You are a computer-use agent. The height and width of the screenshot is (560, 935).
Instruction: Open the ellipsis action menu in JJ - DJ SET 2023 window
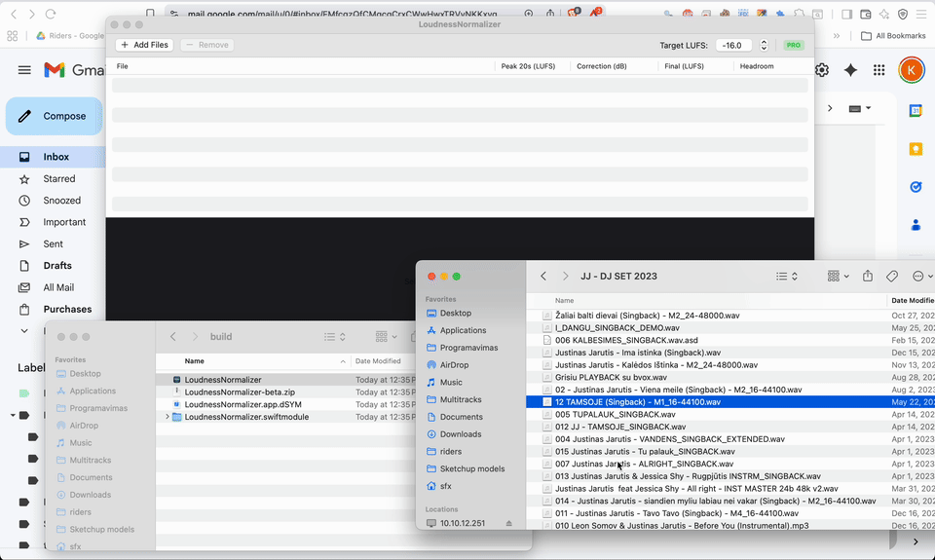coord(922,277)
